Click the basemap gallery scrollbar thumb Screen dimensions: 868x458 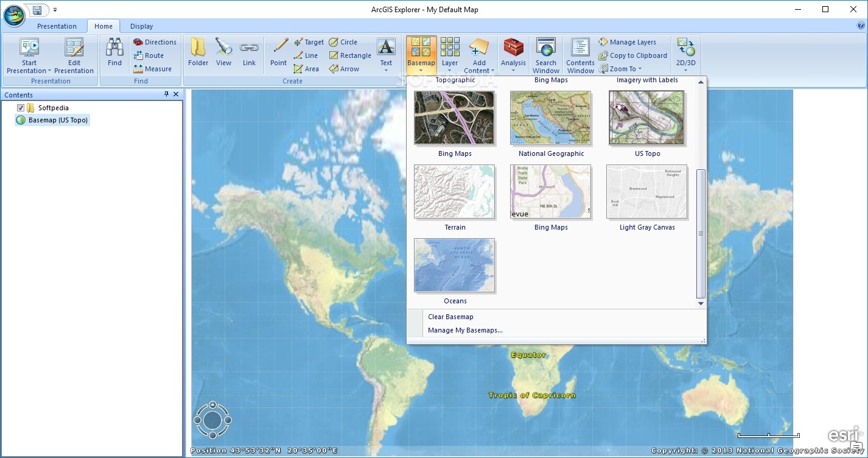[701, 234]
